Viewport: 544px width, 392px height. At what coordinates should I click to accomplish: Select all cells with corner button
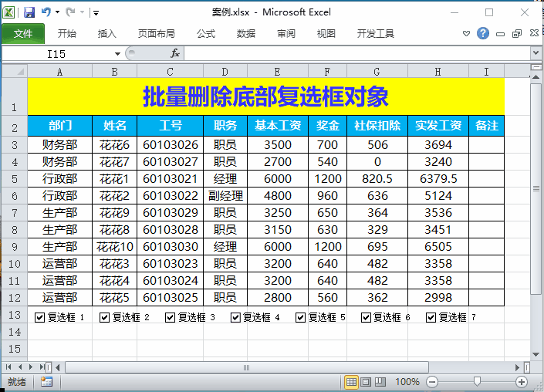point(14,71)
